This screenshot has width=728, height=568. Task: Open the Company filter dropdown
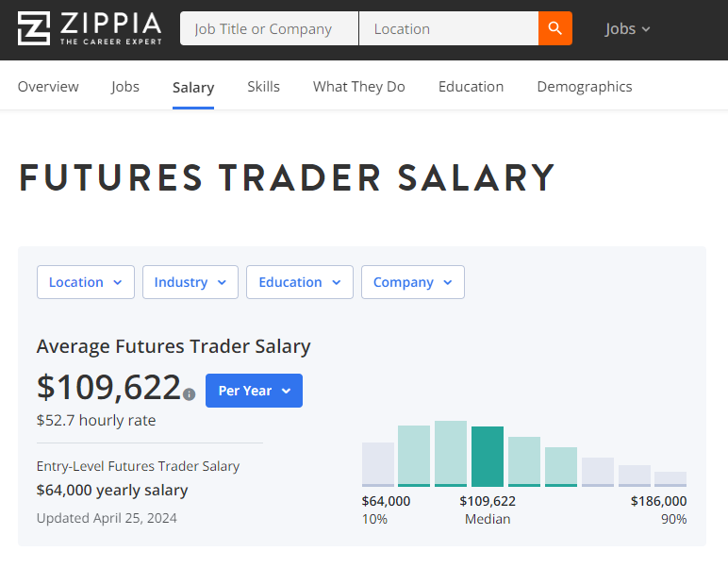pyautogui.click(x=413, y=282)
